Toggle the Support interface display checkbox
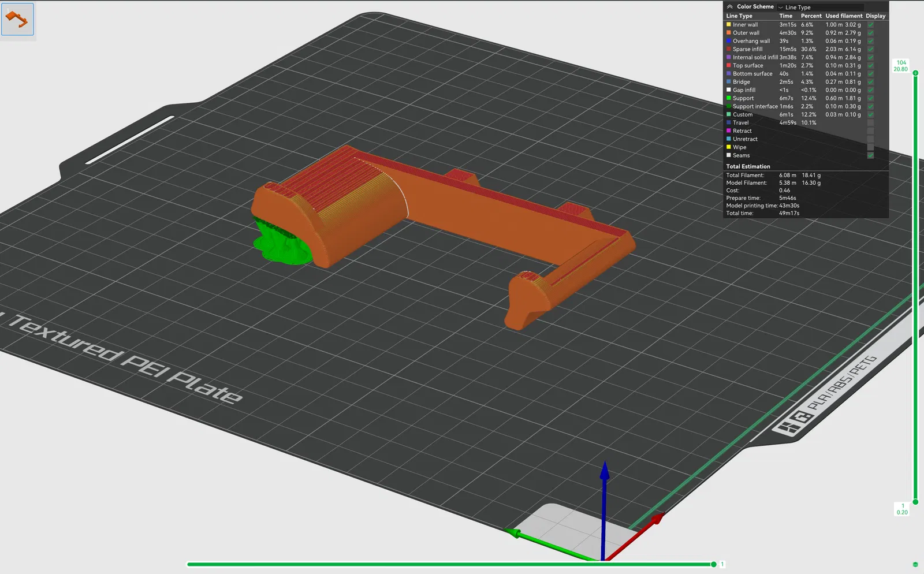924x574 pixels. 870,106
